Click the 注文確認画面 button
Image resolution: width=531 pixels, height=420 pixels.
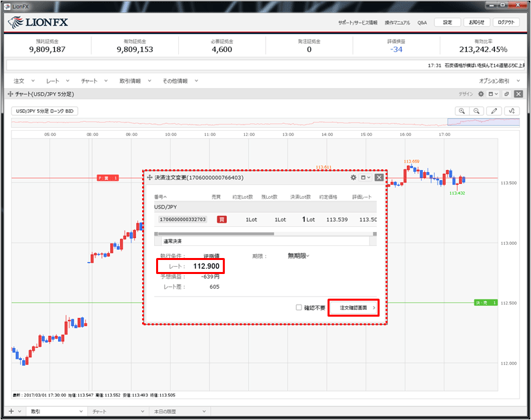pos(354,307)
